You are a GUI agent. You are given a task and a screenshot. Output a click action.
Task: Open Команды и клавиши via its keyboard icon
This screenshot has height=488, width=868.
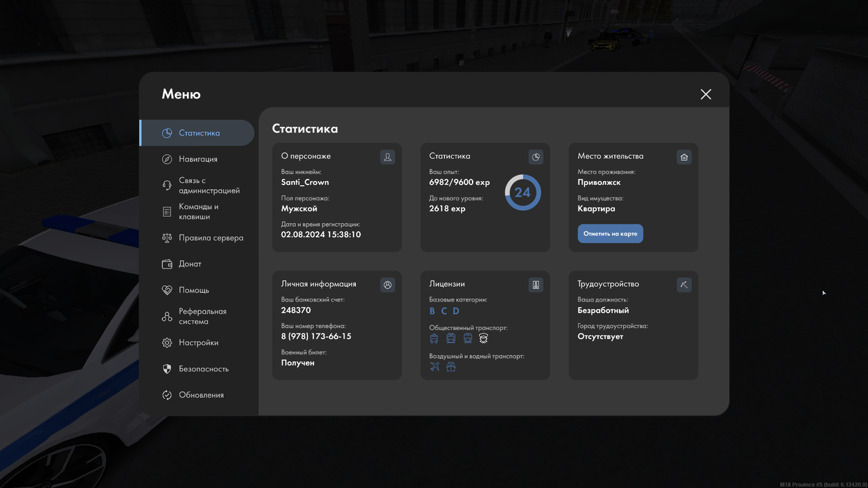pyautogui.click(x=166, y=211)
